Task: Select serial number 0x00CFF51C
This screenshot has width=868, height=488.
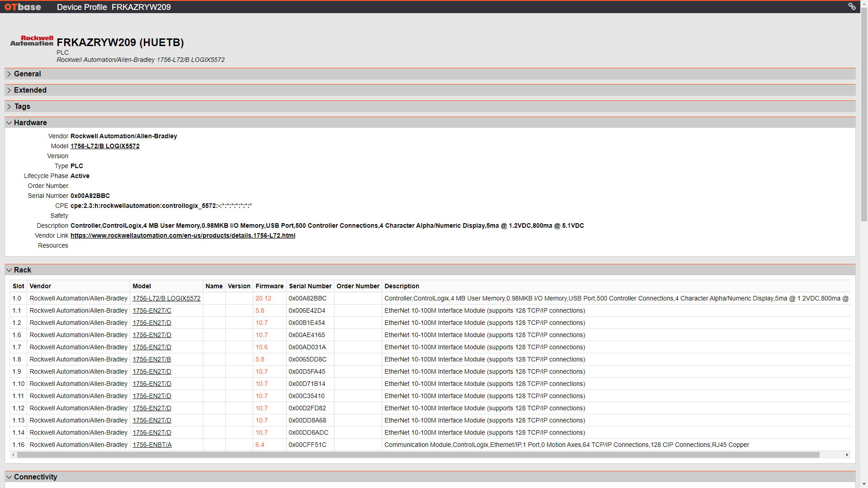Action: pos(307,445)
